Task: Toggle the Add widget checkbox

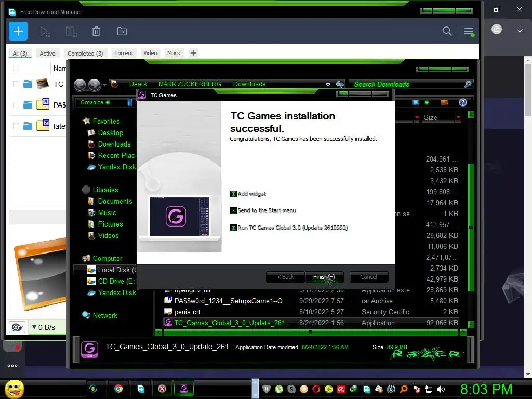Action: [x=233, y=194]
